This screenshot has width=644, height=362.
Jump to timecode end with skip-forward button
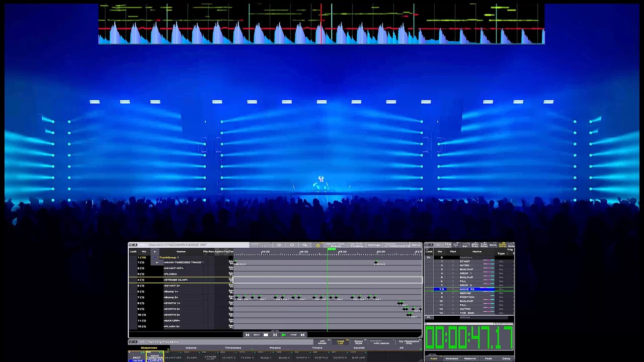tap(302, 335)
